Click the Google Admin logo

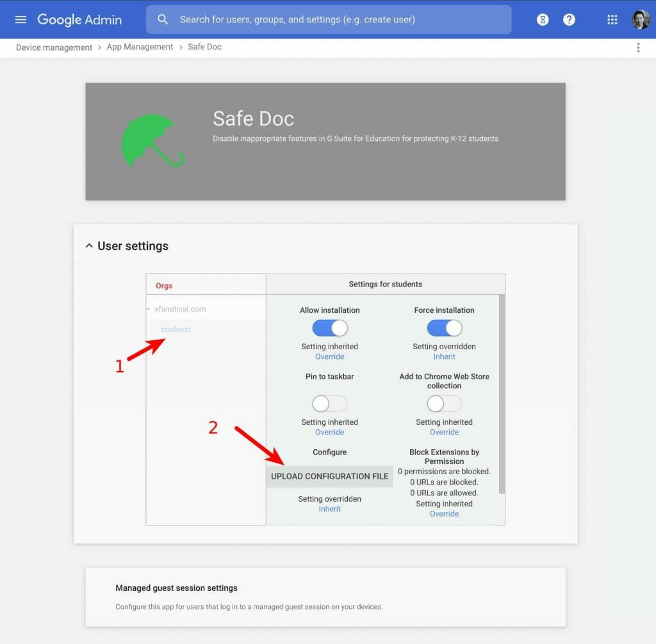pos(79,20)
